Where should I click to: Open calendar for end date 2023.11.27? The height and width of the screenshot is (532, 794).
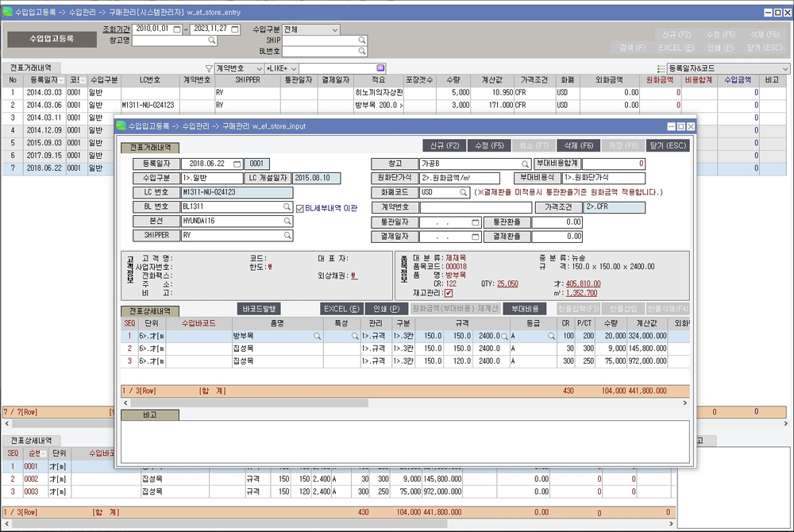point(235,29)
